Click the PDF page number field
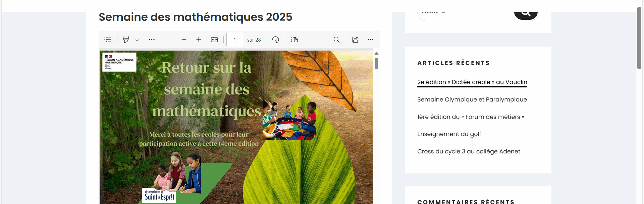 235,40
